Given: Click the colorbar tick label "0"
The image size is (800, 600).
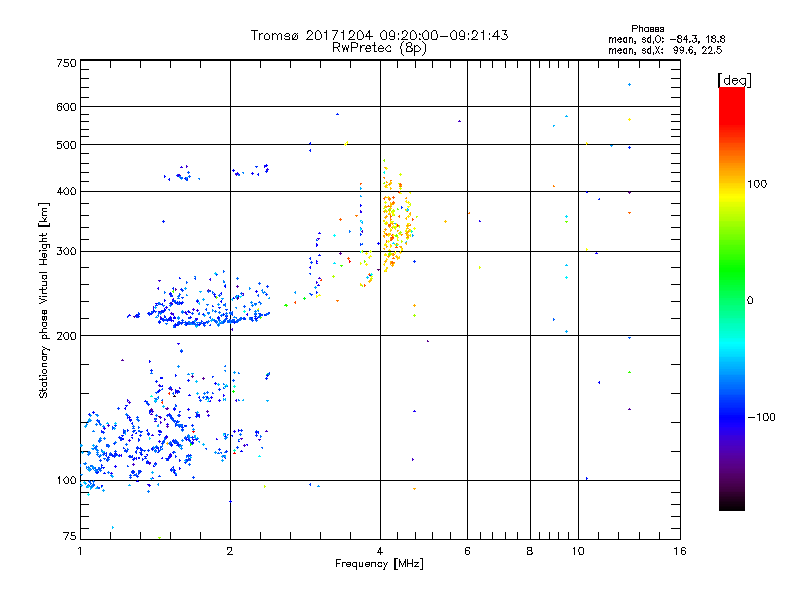Looking at the screenshot, I should coord(750,301).
